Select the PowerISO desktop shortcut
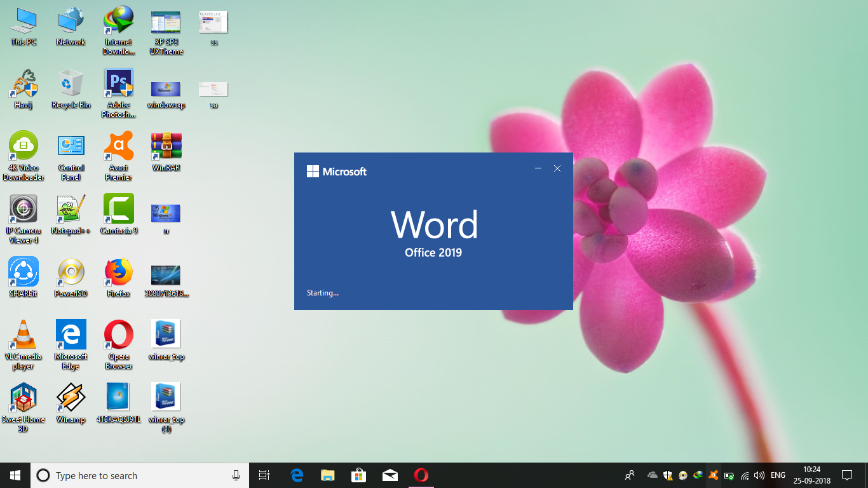 (x=71, y=278)
